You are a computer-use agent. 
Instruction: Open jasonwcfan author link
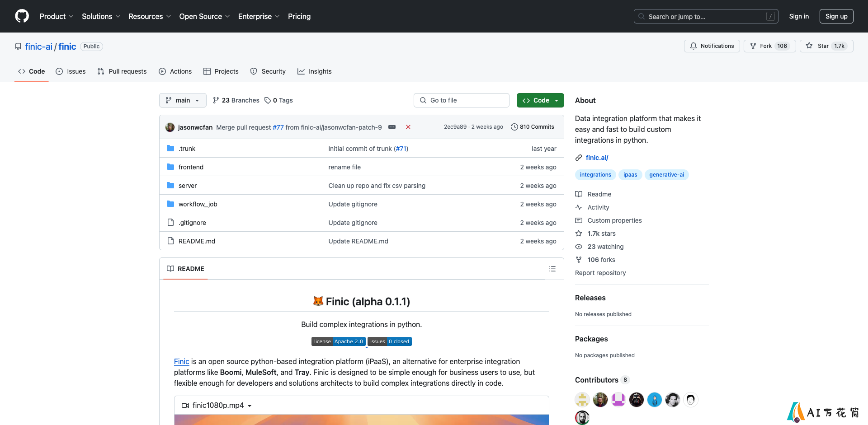click(x=195, y=127)
